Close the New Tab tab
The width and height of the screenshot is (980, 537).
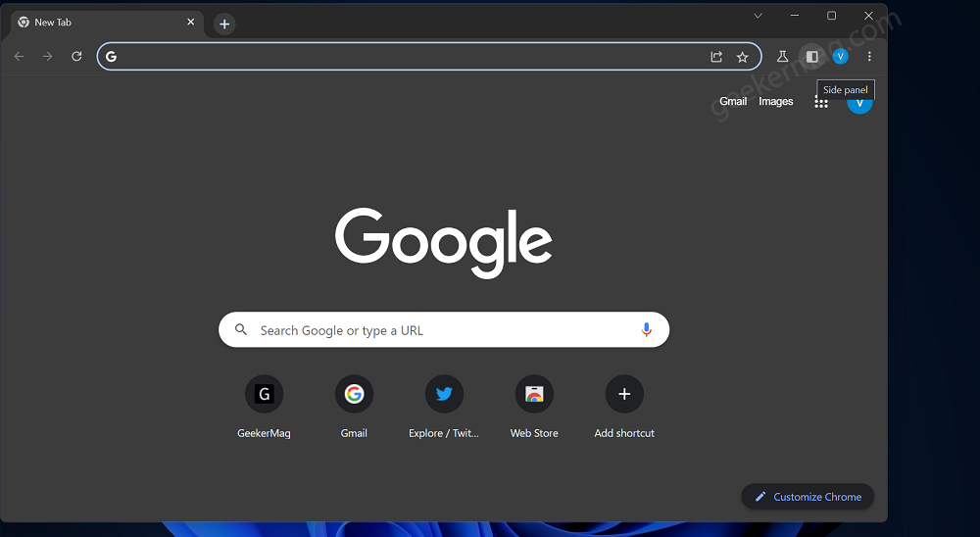click(x=191, y=22)
